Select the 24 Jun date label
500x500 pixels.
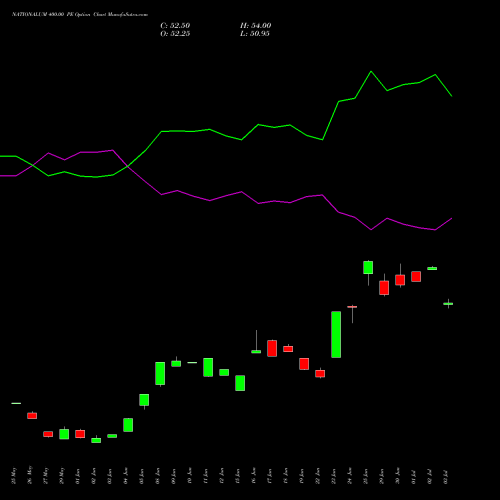click(x=350, y=476)
